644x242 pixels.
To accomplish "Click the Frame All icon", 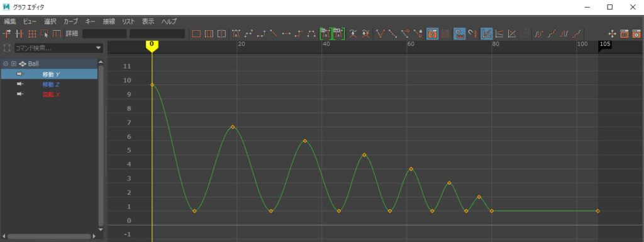I will (x=196, y=34).
